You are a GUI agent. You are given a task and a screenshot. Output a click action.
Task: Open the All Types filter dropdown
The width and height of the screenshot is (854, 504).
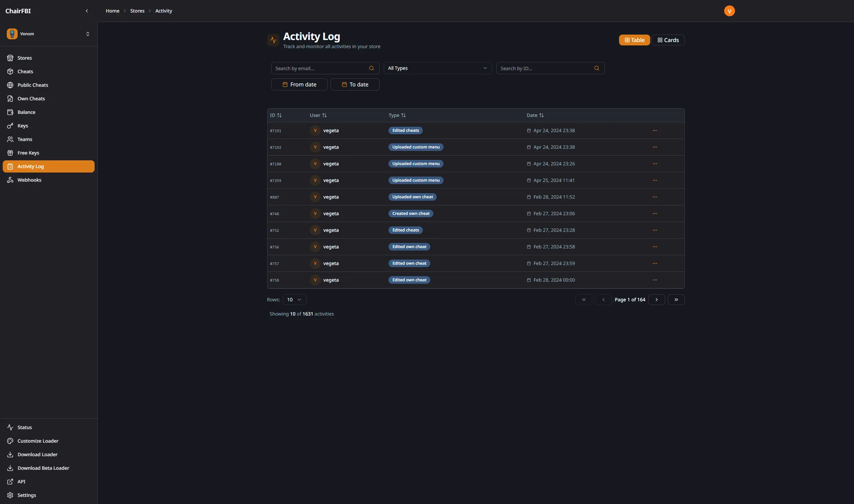[437, 68]
